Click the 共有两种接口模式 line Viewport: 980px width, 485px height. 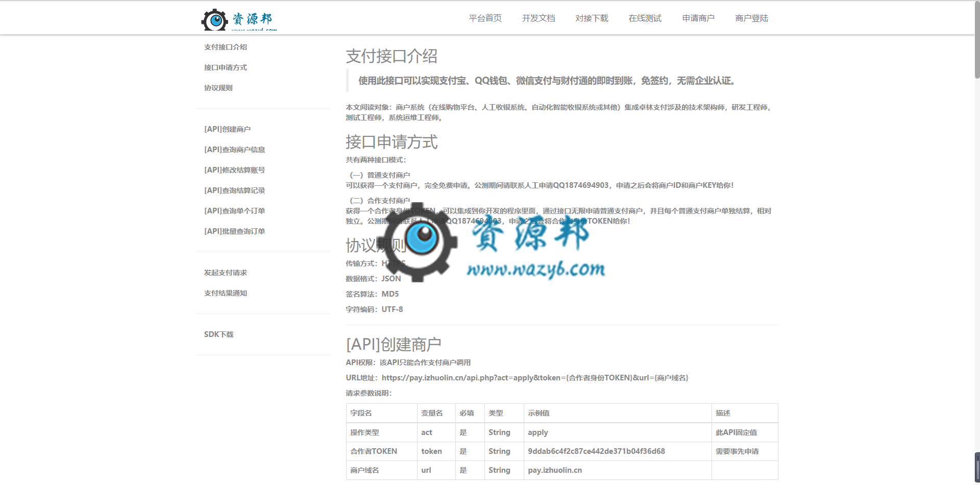(x=376, y=160)
